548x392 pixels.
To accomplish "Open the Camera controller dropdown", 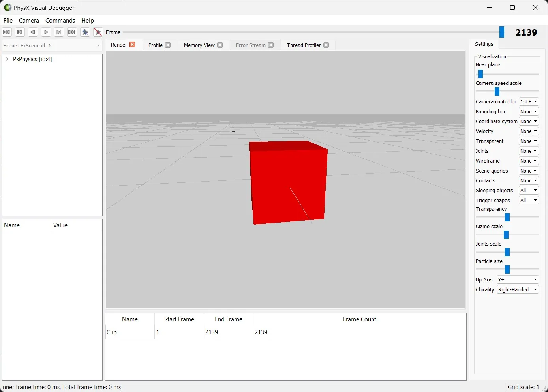I will click(529, 102).
